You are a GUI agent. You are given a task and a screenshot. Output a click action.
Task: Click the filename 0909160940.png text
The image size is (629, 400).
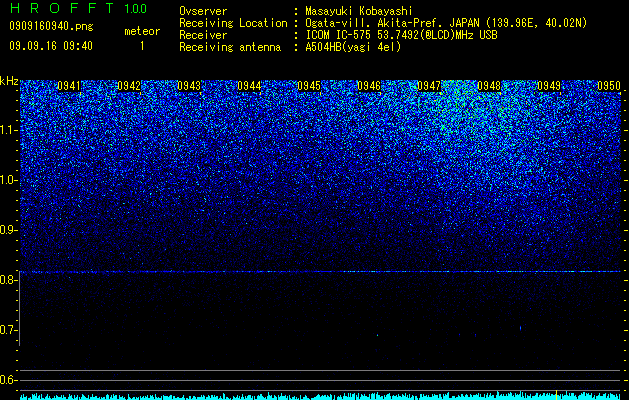coord(51,27)
